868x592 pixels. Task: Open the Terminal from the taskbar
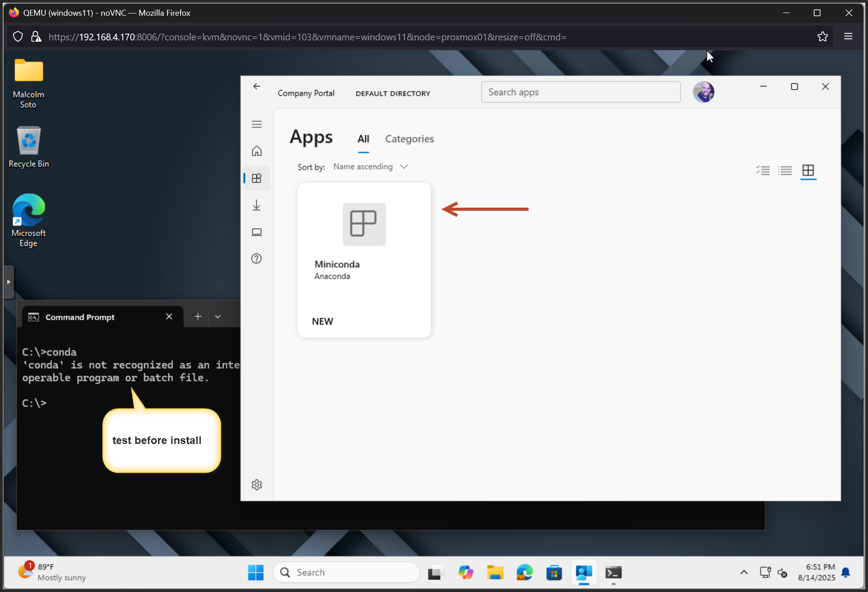pos(613,573)
